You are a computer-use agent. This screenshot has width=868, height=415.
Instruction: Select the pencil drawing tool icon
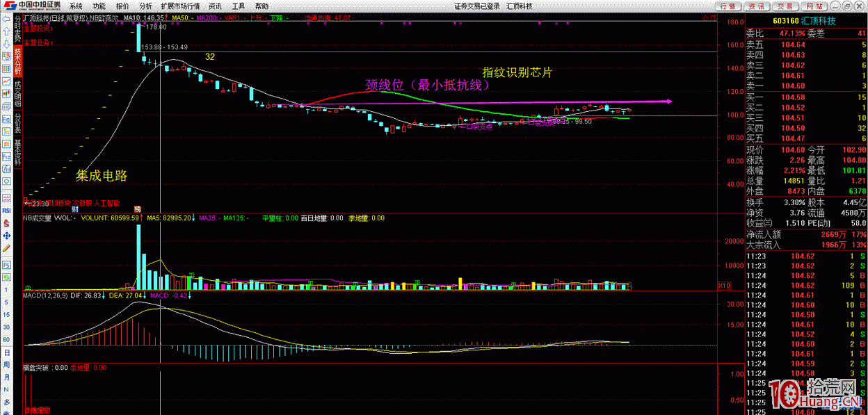click(6, 248)
